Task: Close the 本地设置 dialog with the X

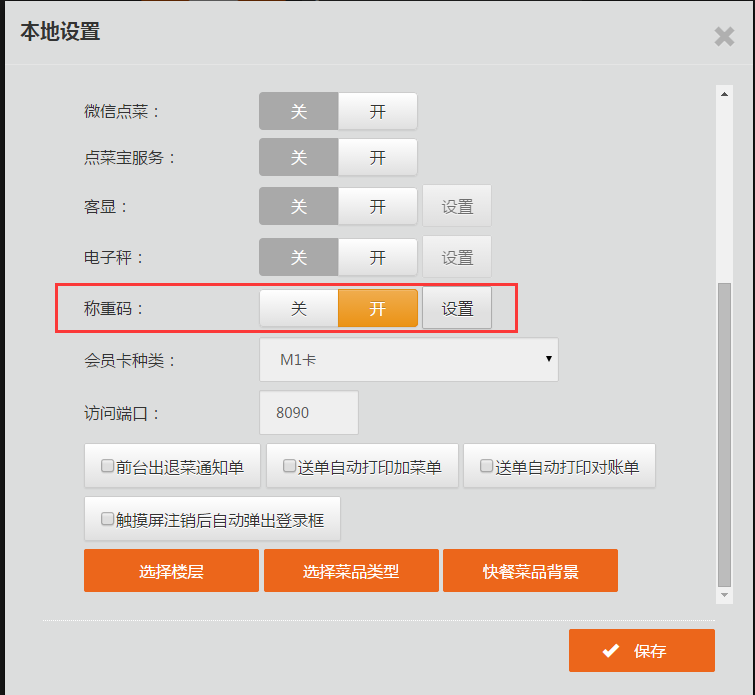Action: point(724,37)
